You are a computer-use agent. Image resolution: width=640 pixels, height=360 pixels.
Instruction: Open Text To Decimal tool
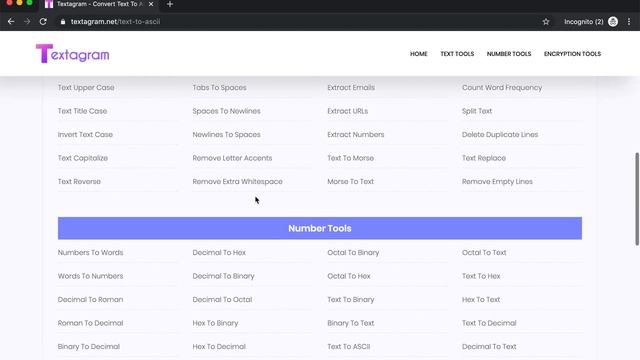click(489, 323)
